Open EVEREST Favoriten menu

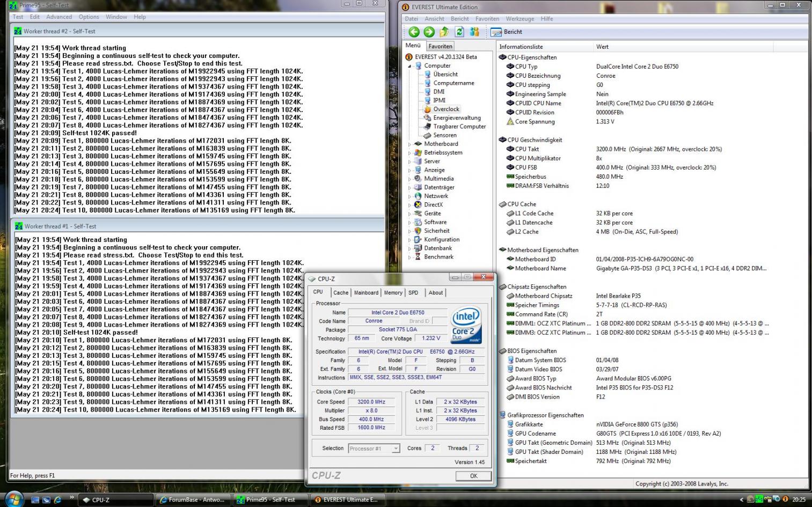tap(487, 19)
